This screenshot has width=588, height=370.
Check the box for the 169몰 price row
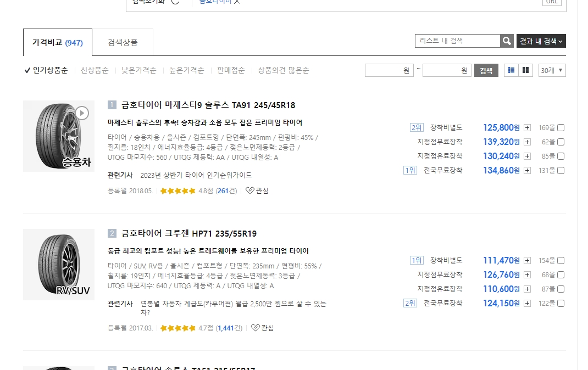pyautogui.click(x=561, y=128)
